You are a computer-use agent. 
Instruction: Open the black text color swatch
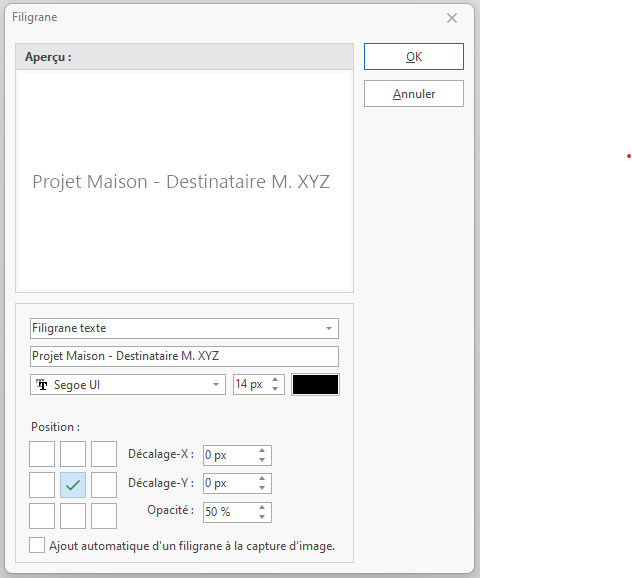[x=315, y=385]
